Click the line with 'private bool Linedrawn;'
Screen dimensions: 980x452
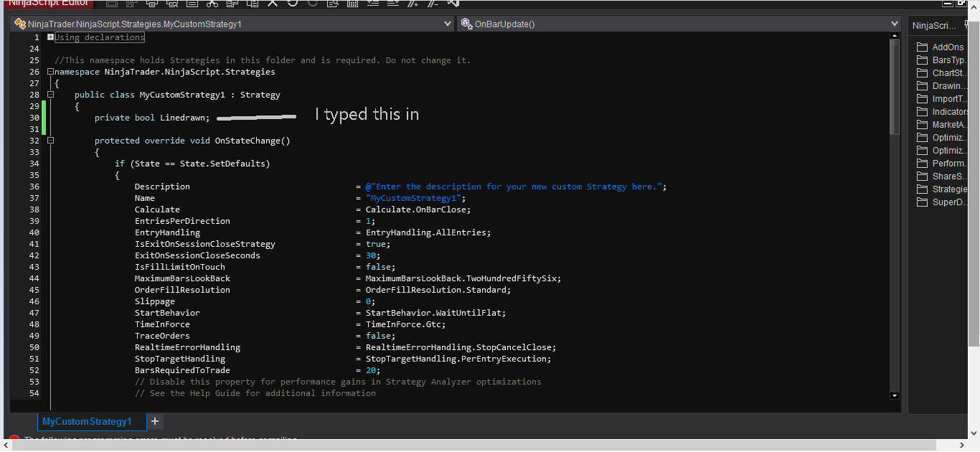[152, 118]
